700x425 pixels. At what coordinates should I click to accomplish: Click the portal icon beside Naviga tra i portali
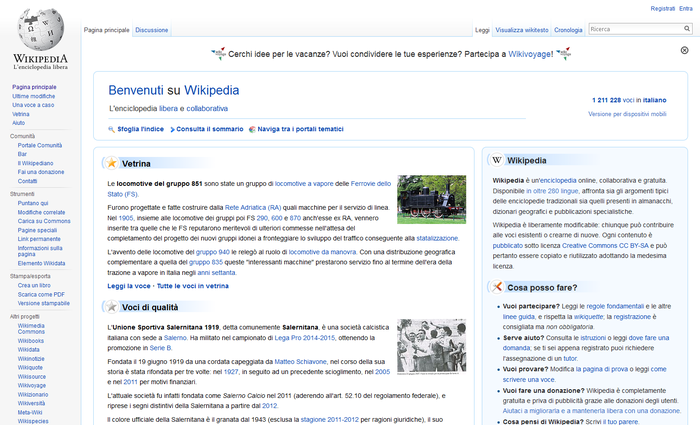(252, 129)
